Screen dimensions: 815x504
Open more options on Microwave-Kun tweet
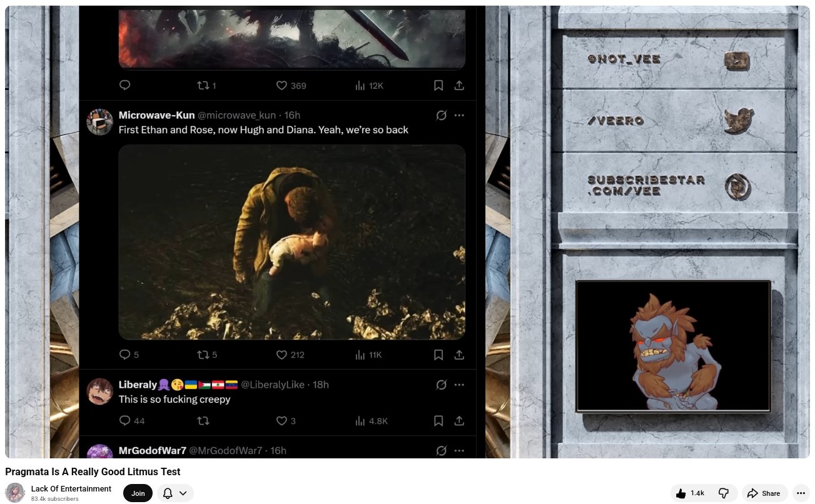coord(459,115)
